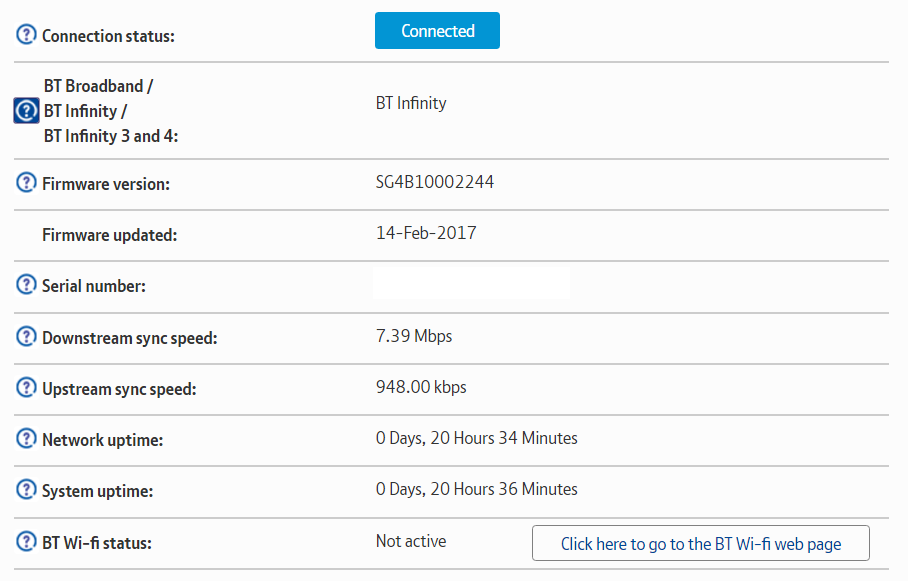Click the Firmware updated label
908x581 pixels.
tap(109, 235)
